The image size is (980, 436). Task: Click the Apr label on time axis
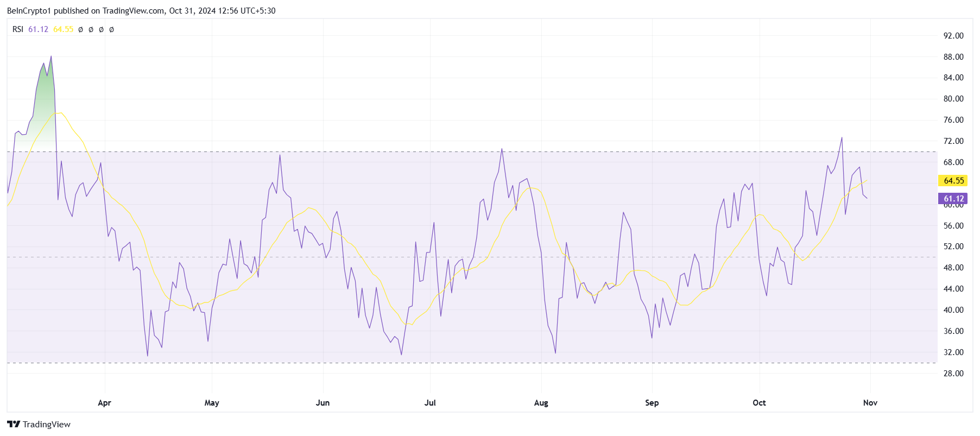tap(104, 403)
